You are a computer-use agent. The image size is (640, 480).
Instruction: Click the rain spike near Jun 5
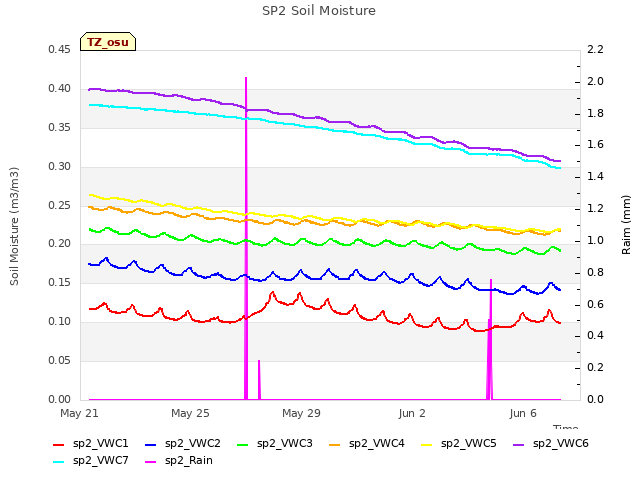[490, 340]
